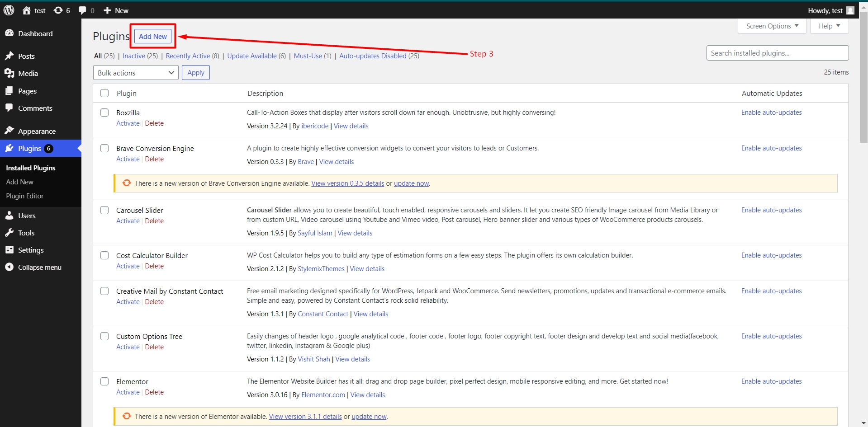868x427 pixels.
Task: Open Settings sidebar icon
Action: point(9,250)
